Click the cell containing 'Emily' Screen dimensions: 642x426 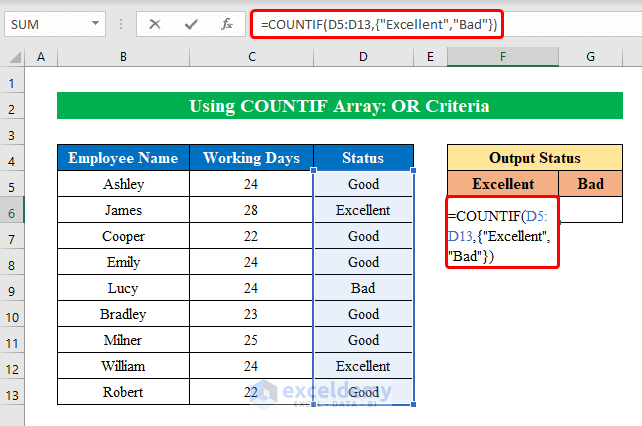click(x=123, y=262)
